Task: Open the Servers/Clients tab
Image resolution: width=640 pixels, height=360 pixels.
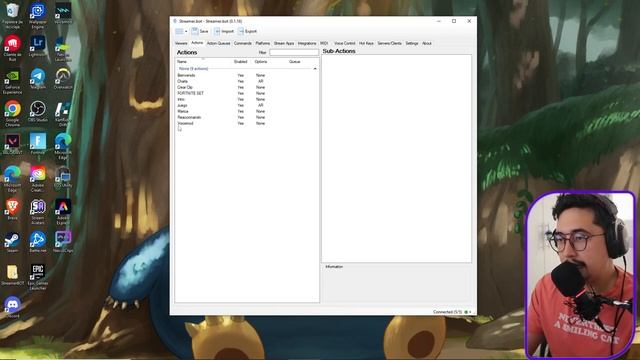Action: click(x=389, y=43)
